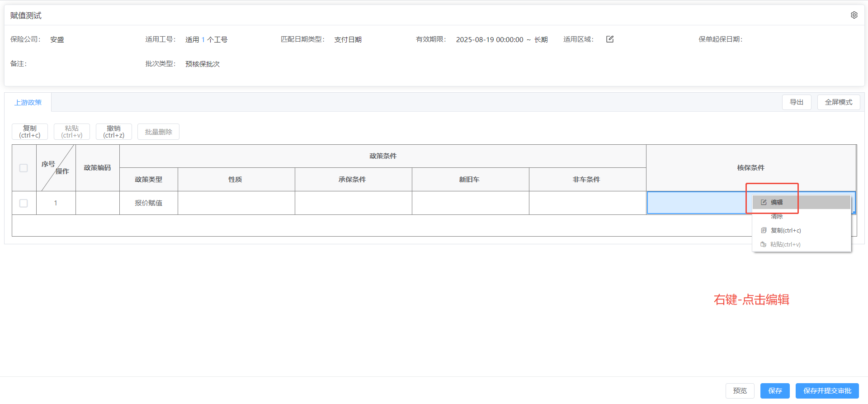
Task: Click the 批量删除 button
Action: tap(159, 132)
